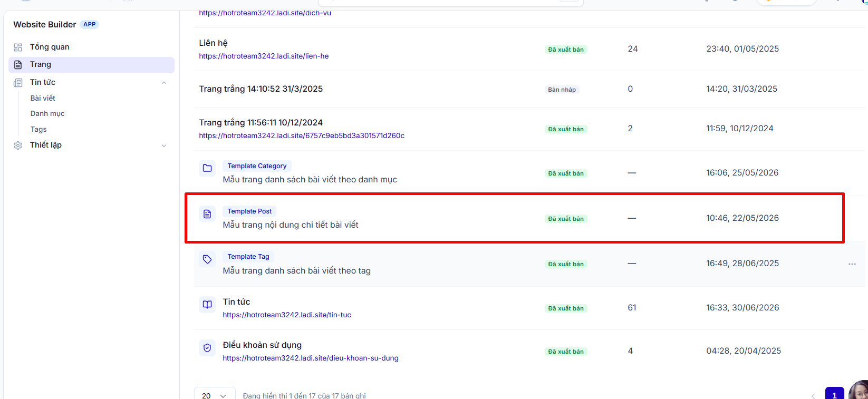The height and width of the screenshot is (399, 868).
Task: Open the 6757c9eb5bd3a301571d260c page URL
Action: (302, 135)
